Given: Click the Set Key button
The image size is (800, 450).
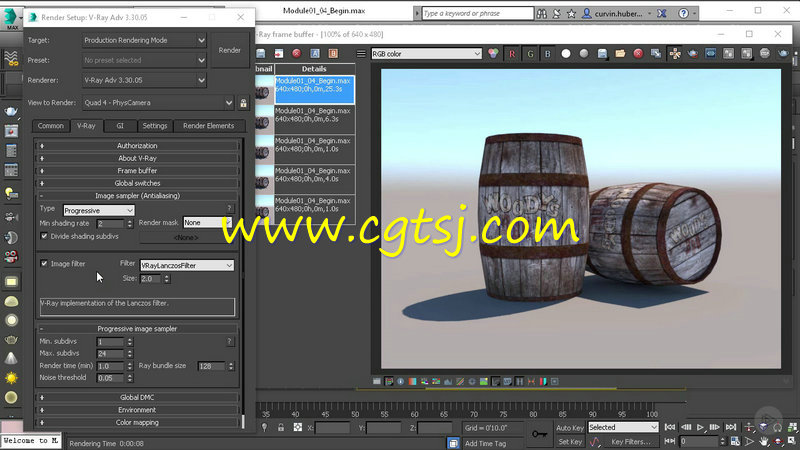Looking at the screenshot, I should click(x=569, y=442).
